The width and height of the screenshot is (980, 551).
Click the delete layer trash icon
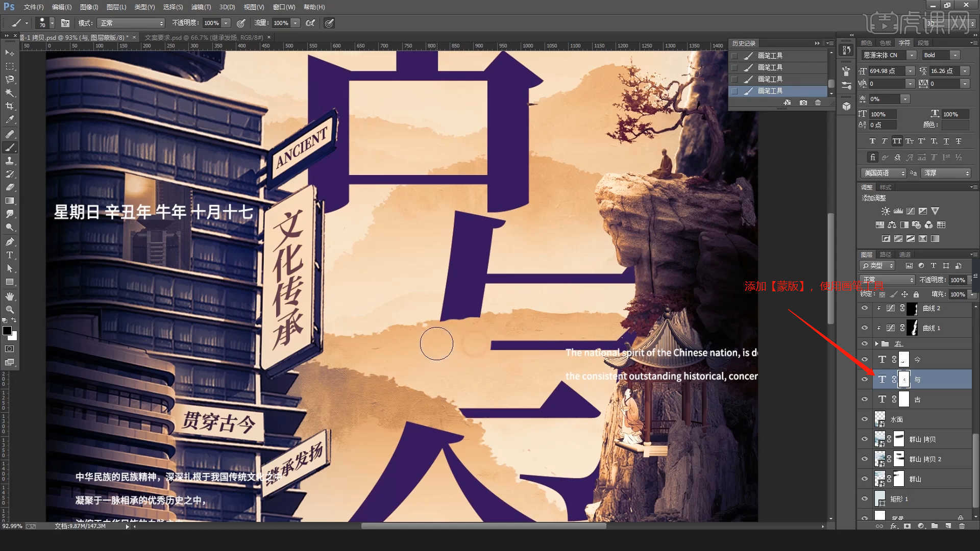pos(962,526)
